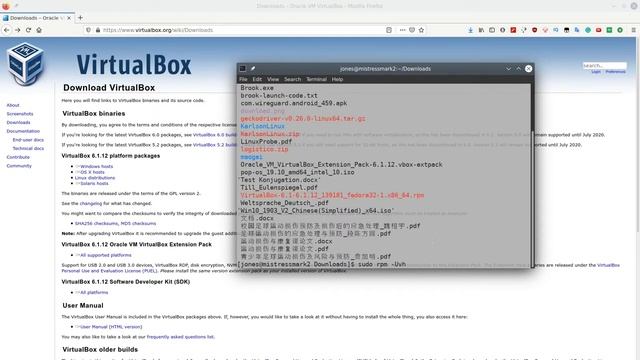Viewport: 640px width, 360px height.
Task: Bookmark this page with star icon
Action: pos(421,30)
